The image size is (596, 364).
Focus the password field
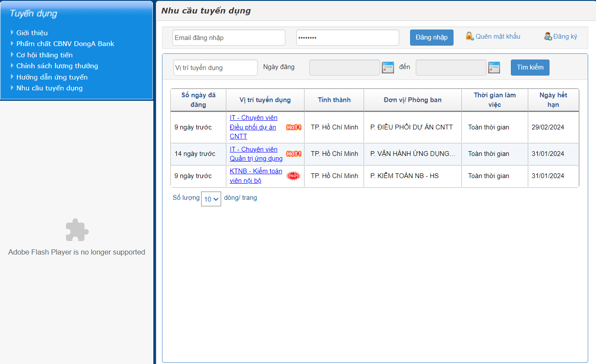point(348,38)
